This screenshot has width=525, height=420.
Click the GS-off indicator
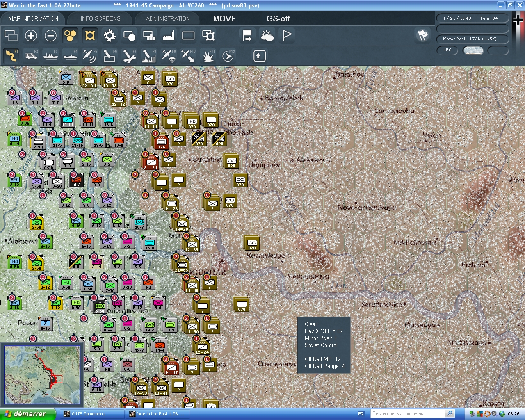[278, 18]
